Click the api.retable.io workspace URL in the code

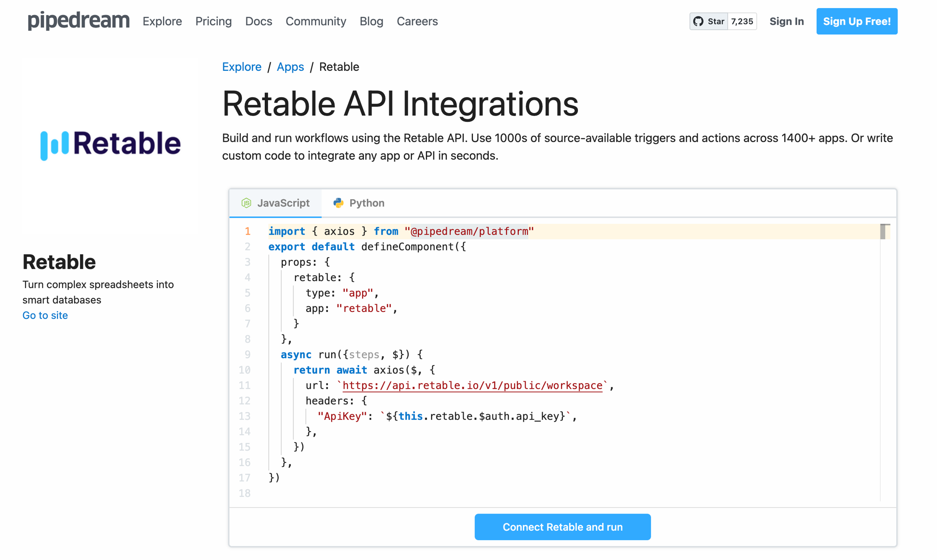[473, 386]
